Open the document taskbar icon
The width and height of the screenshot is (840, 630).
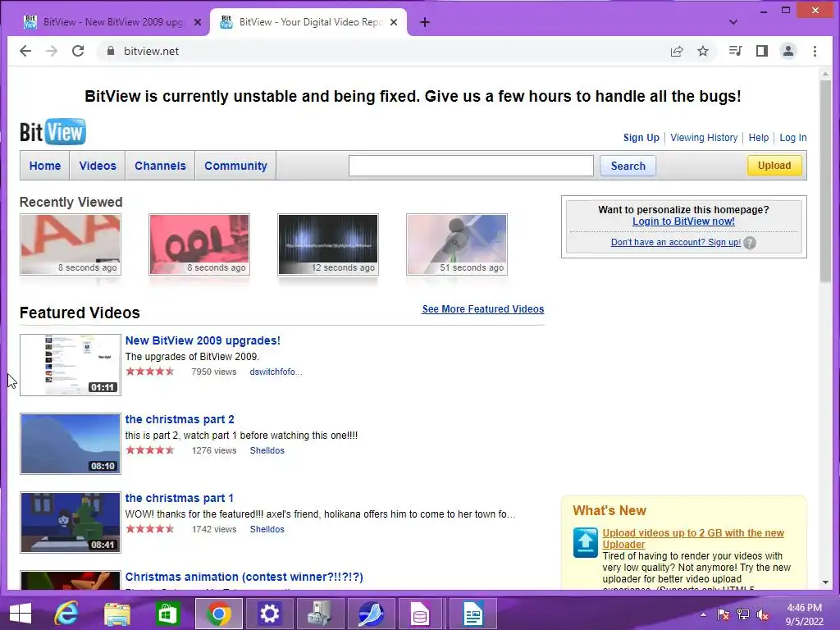(473, 614)
